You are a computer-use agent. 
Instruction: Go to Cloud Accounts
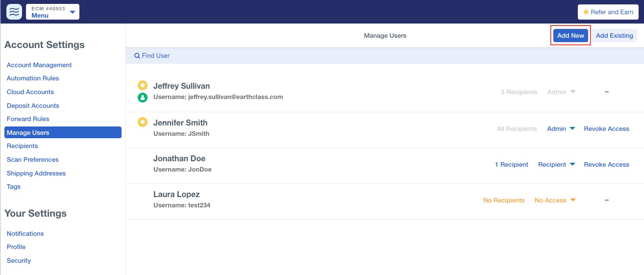[x=30, y=92]
